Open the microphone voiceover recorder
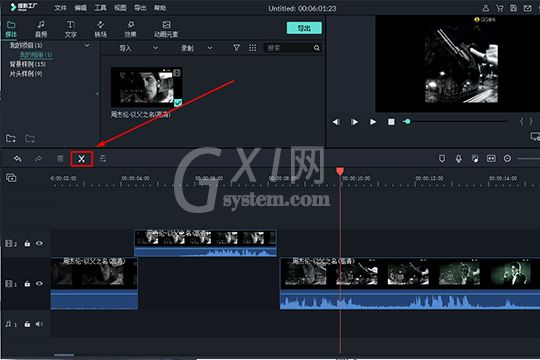 pyautogui.click(x=458, y=158)
